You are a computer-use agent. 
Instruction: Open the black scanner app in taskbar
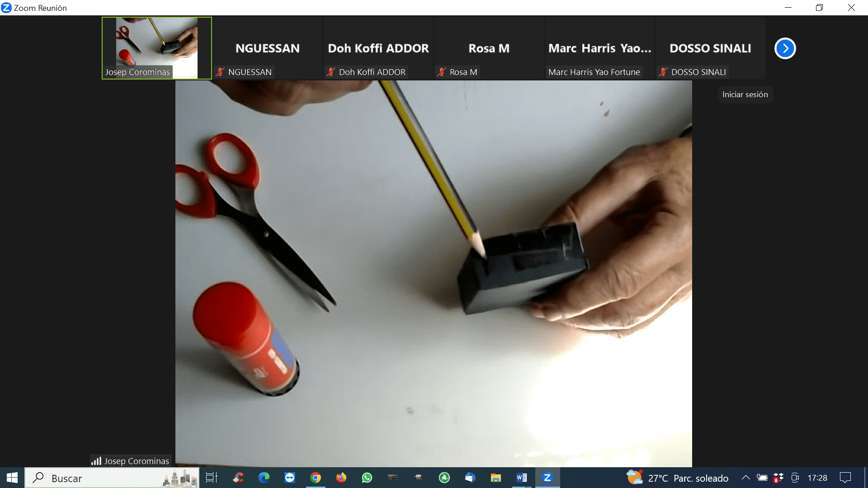(x=393, y=478)
